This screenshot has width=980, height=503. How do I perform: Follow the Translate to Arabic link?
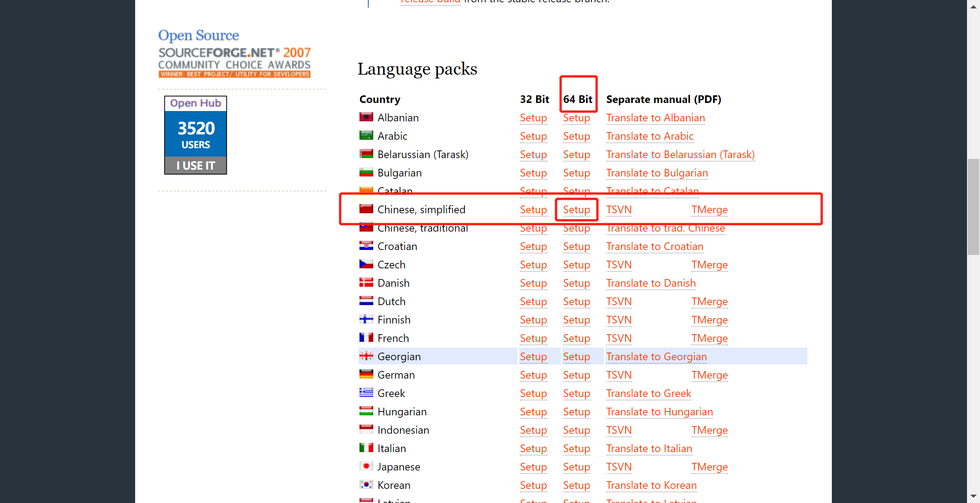click(x=650, y=136)
